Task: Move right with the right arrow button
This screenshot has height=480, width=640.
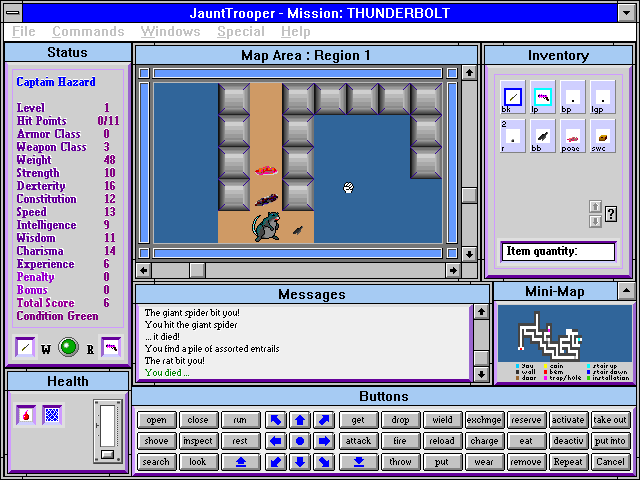Action: click(324, 441)
